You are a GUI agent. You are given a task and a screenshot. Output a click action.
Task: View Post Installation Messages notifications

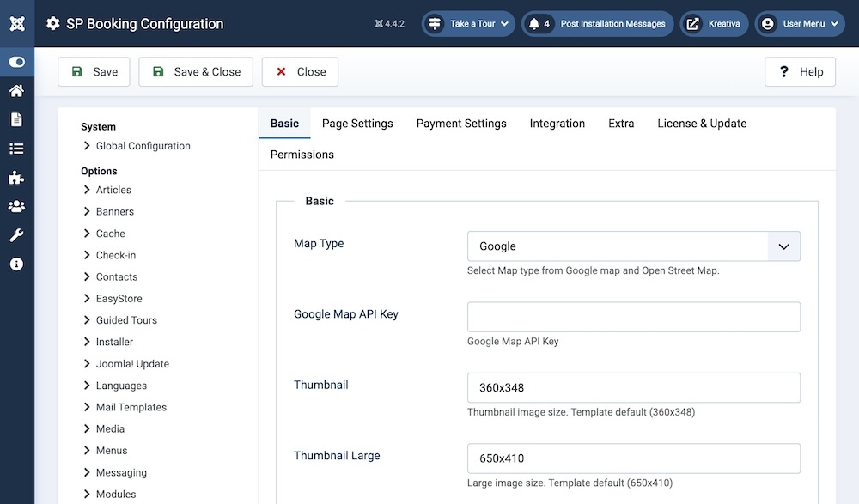(598, 24)
